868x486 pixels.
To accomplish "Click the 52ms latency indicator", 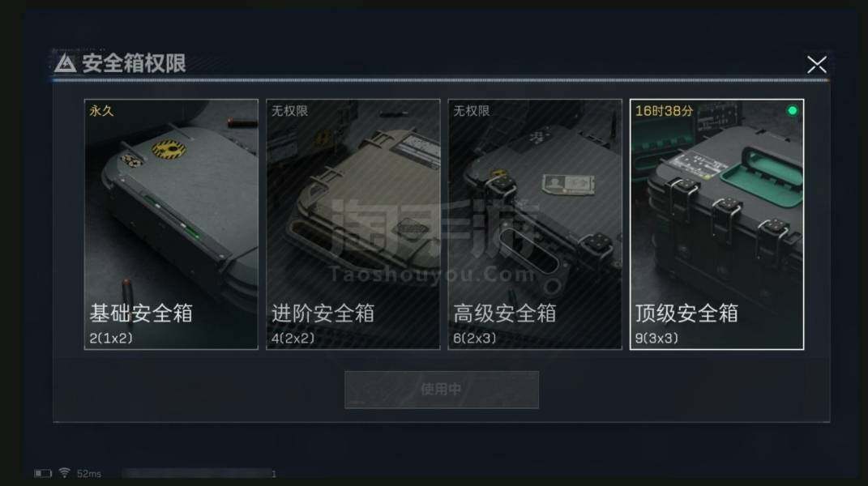I will pyautogui.click(x=89, y=474).
